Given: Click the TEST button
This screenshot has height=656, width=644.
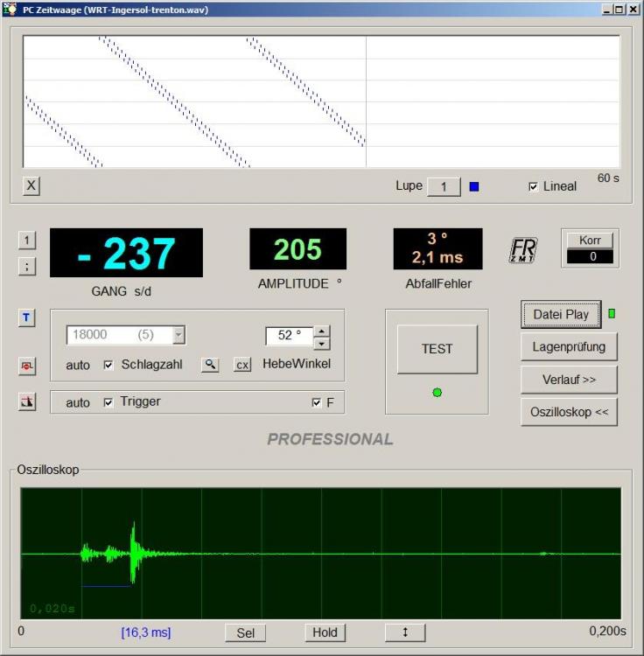Looking at the screenshot, I should pos(437,349).
